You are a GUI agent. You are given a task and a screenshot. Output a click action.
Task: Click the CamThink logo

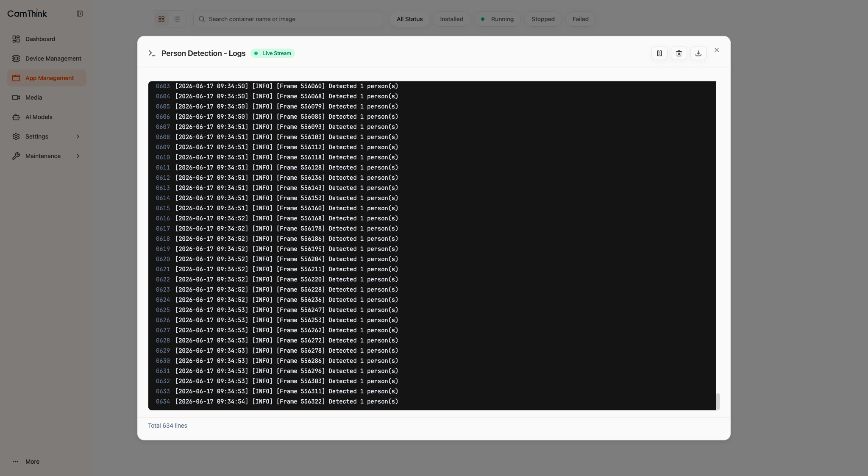pyautogui.click(x=27, y=14)
